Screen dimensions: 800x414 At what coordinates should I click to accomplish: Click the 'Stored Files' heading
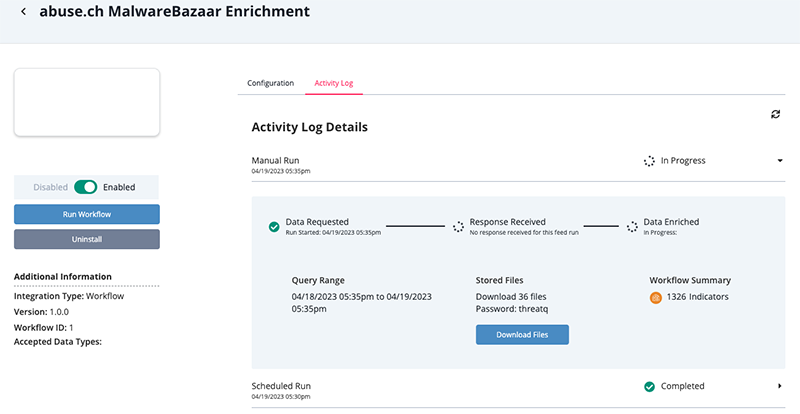click(x=499, y=280)
